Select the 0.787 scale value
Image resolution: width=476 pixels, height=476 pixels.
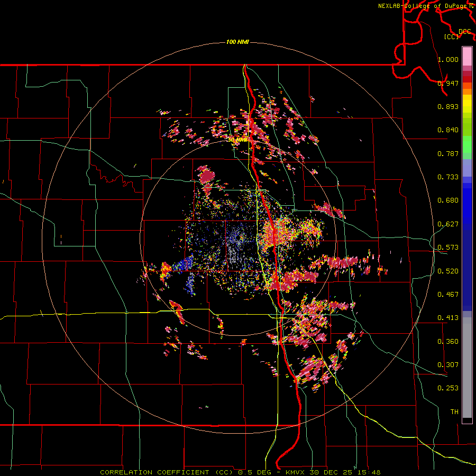pos(448,153)
